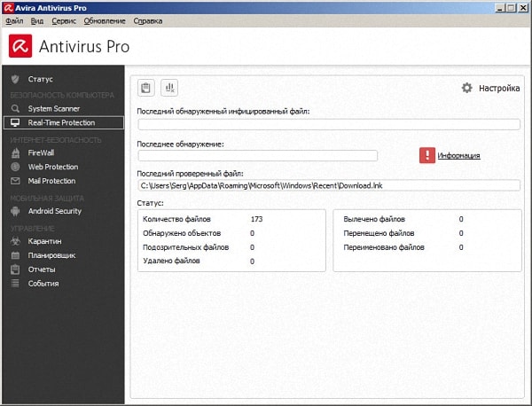Screen dimensions: 532x406
Task: Click the Информация link
Action: pyautogui.click(x=458, y=155)
